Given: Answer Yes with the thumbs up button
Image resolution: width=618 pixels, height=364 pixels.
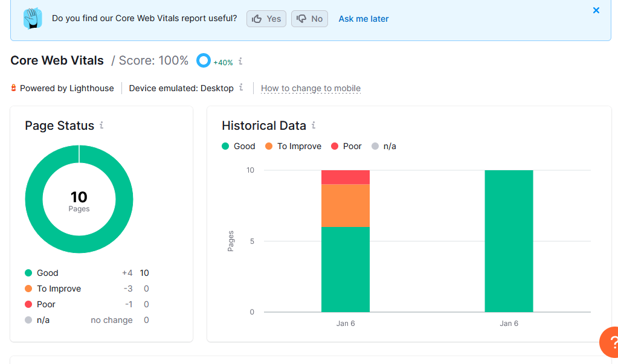Looking at the screenshot, I should [266, 19].
